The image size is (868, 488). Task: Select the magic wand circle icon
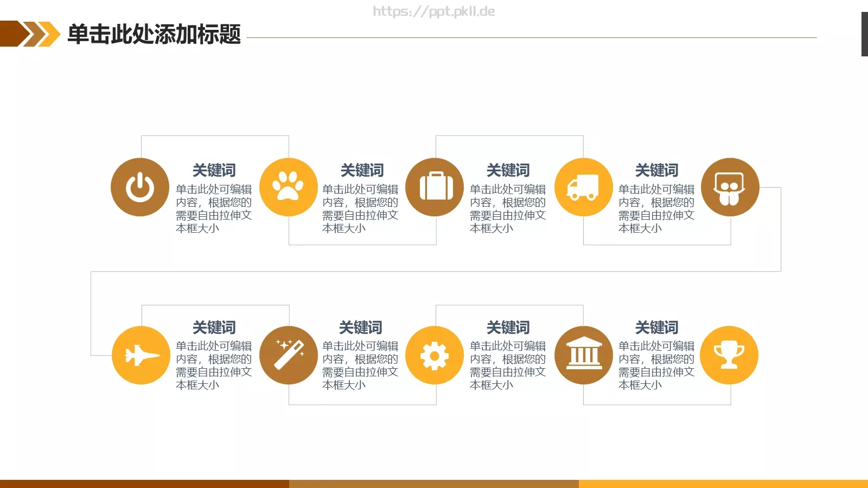pyautogui.click(x=289, y=355)
